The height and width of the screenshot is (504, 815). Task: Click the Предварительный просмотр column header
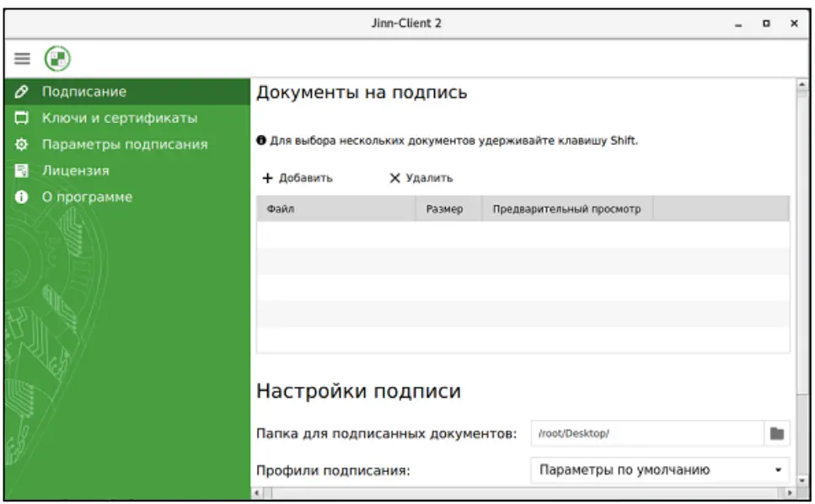(x=569, y=207)
